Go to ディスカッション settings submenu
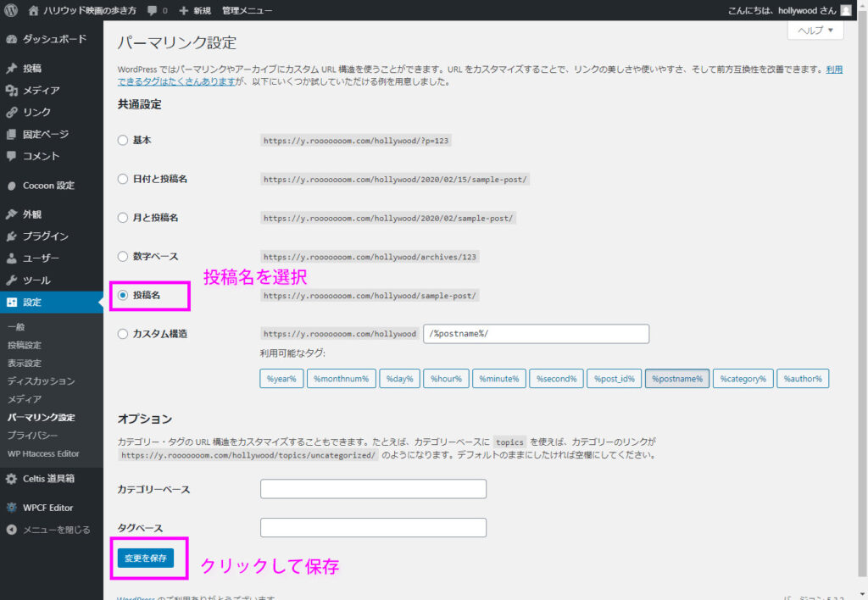 click(41, 381)
